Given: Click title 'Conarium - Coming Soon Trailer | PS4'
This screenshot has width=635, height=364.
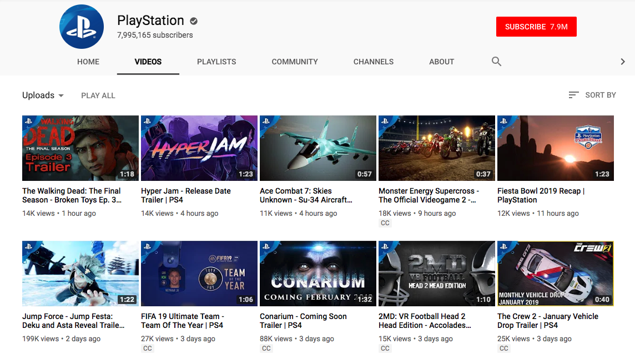Looking at the screenshot, I should click(x=303, y=321).
